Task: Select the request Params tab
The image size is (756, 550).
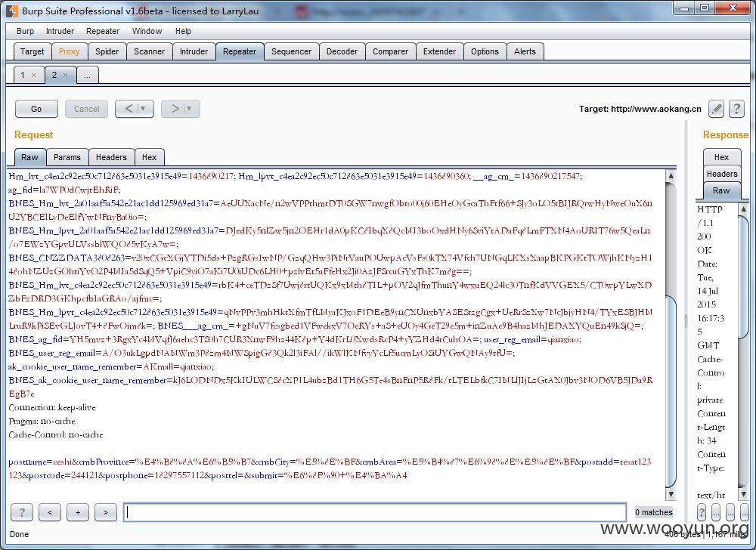Action: pyautogui.click(x=67, y=157)
